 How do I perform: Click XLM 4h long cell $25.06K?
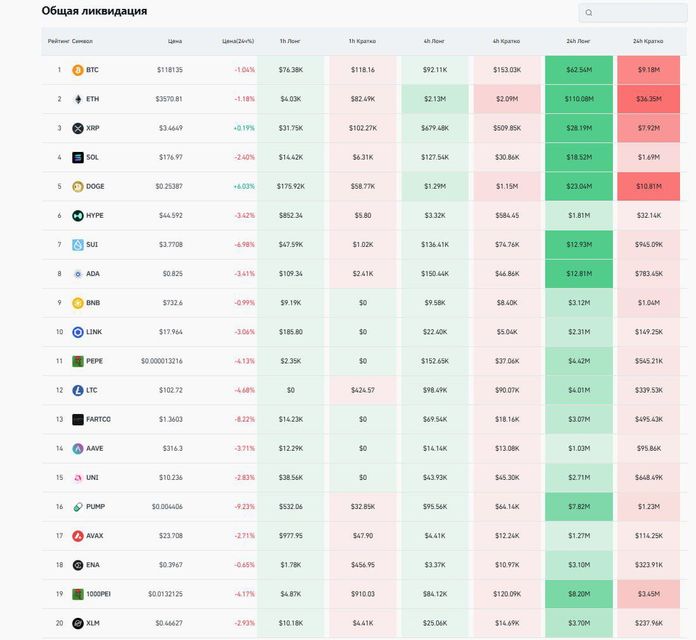coord(435,623)
